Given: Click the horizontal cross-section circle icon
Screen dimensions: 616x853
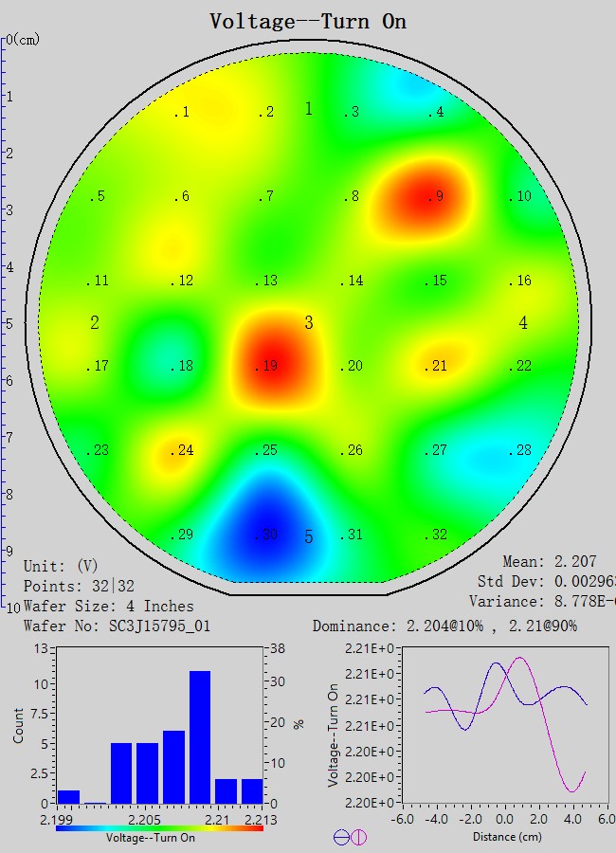Looking at the screenshot, I should click(x=341, y=837).
